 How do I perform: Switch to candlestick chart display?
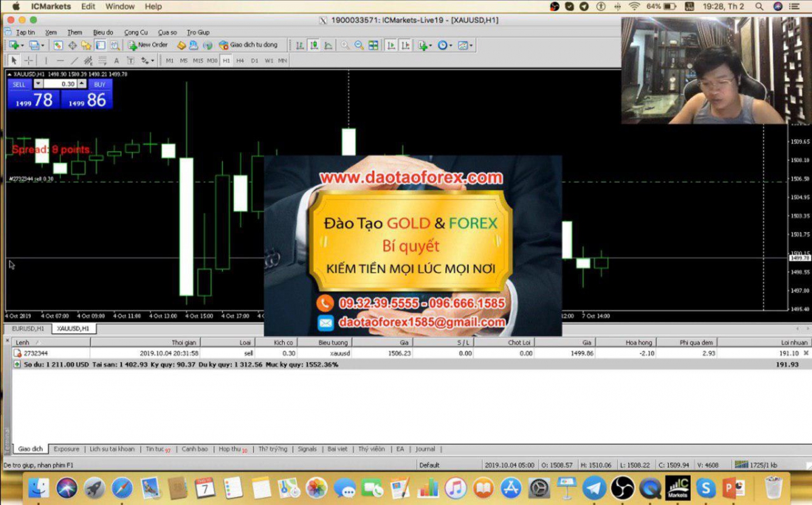(314, 45)
